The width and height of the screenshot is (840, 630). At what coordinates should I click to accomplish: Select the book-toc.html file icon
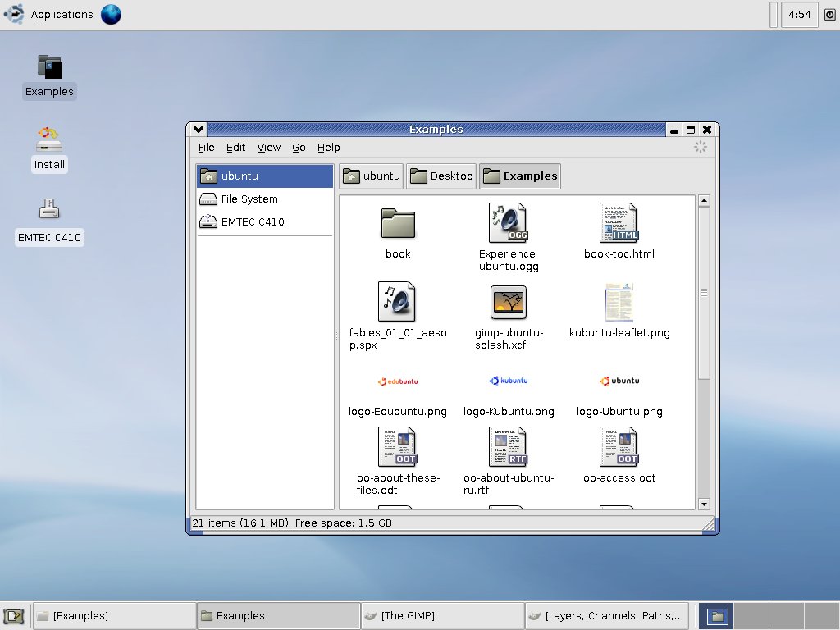(619, 223)
